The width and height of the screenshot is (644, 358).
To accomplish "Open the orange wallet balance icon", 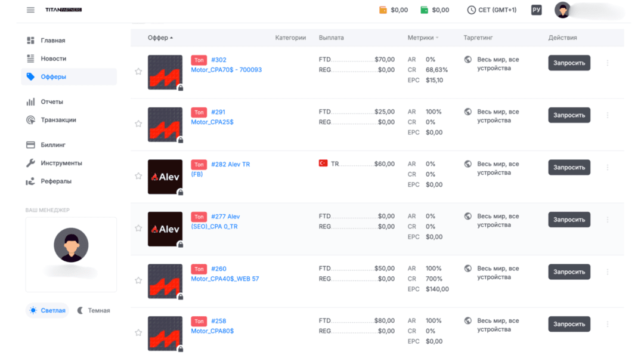I will (x=382, y=10).
